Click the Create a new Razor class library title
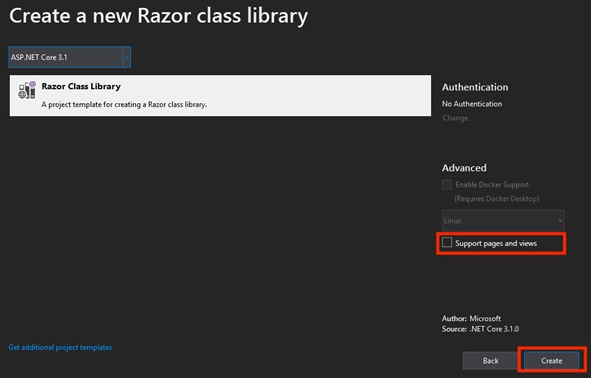This screenshot has height=378, width=591. point(158,17)
